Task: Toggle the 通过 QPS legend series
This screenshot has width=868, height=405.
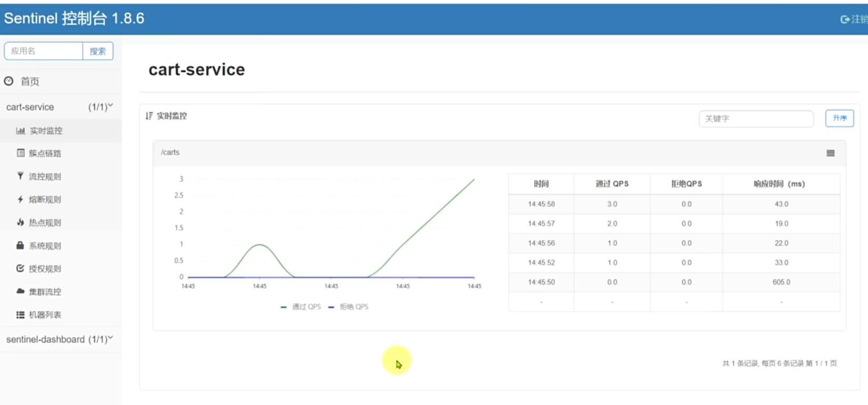Action: 301,307
